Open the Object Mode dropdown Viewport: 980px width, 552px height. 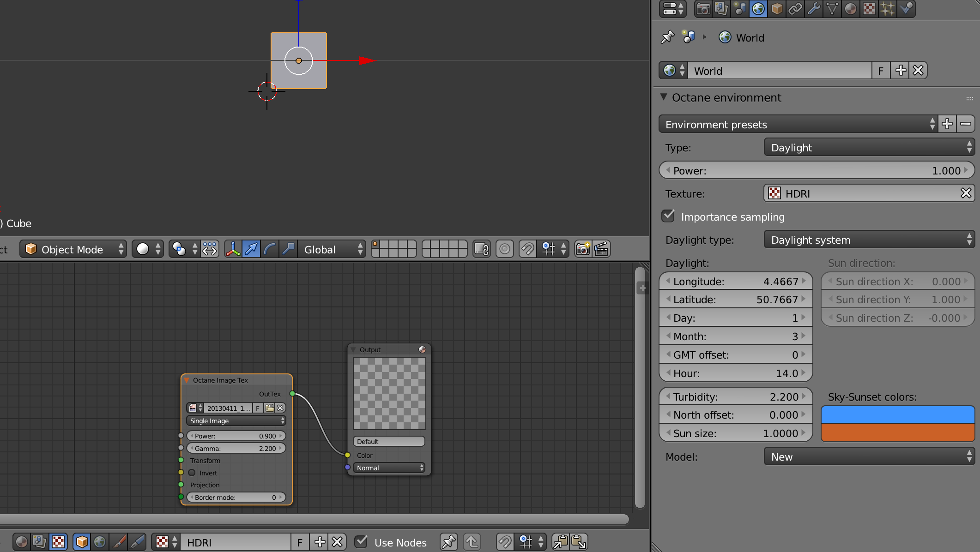73,249
